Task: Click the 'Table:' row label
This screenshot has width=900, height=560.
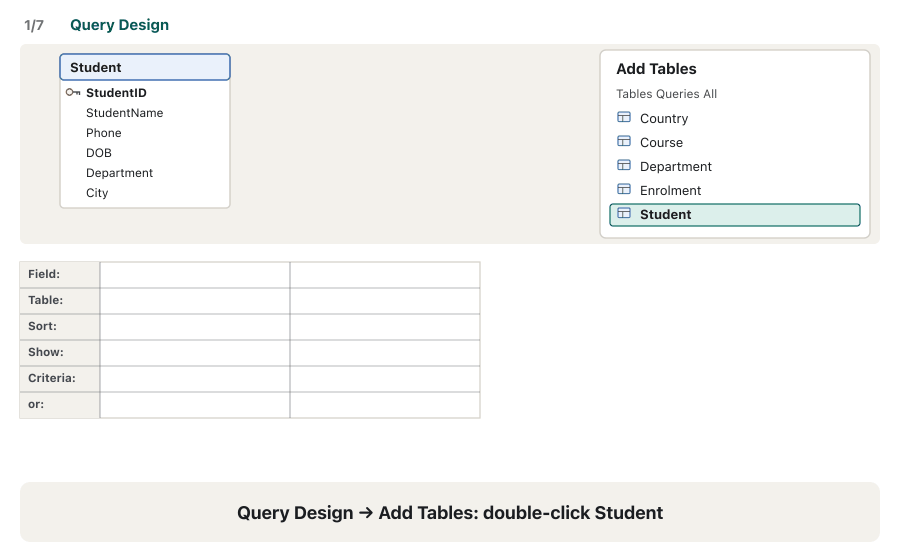Action: point(46,300)
